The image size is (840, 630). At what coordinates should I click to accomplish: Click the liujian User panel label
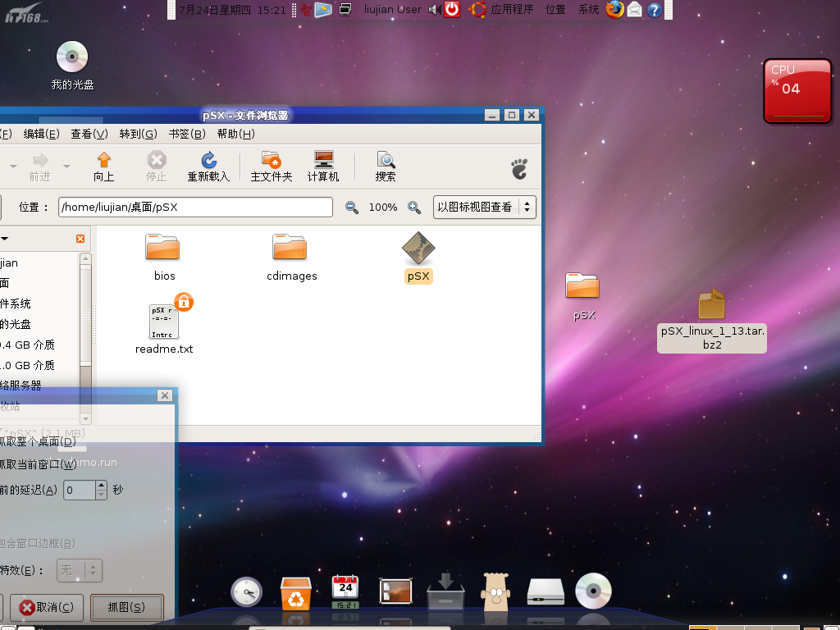(x=393, y=10)
